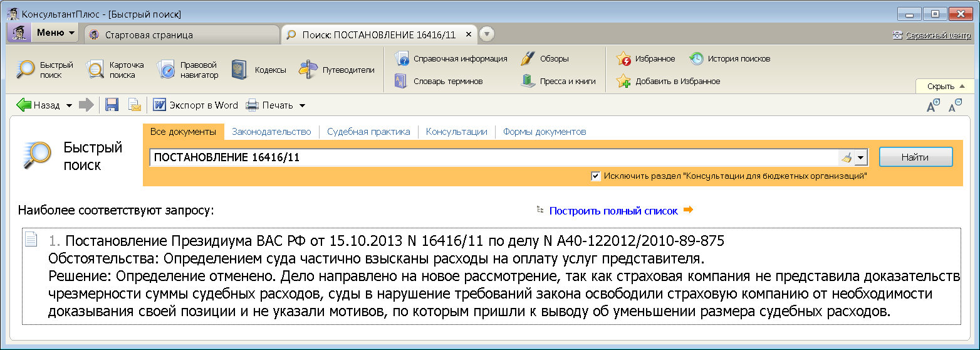The width and height of the screenshot is (980, 350).
Task: Switch to Формы документов tab
Action: [x=545, y=132]
